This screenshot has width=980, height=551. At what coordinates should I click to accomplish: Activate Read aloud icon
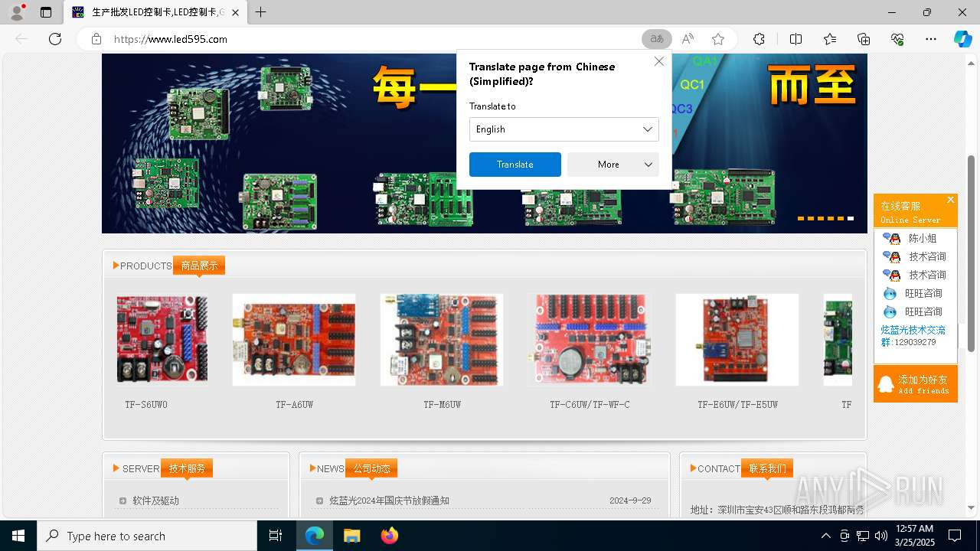click(688, 39)
